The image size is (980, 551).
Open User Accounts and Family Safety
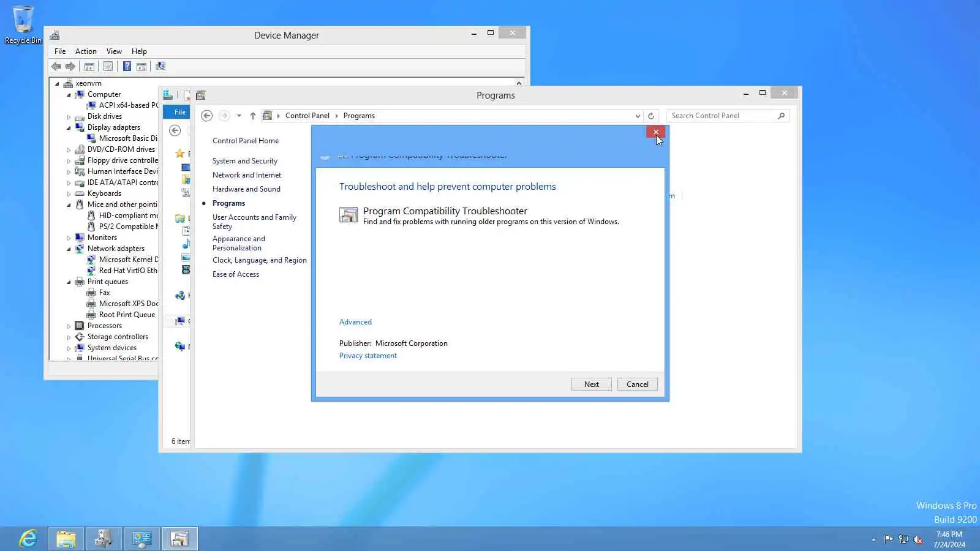coord(254,222)
